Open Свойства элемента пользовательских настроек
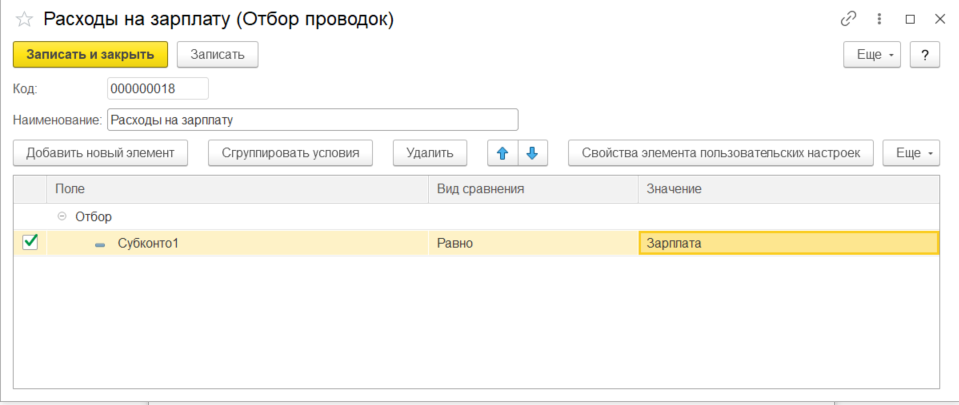The image size is (959, 405). (x=721, y=153)
